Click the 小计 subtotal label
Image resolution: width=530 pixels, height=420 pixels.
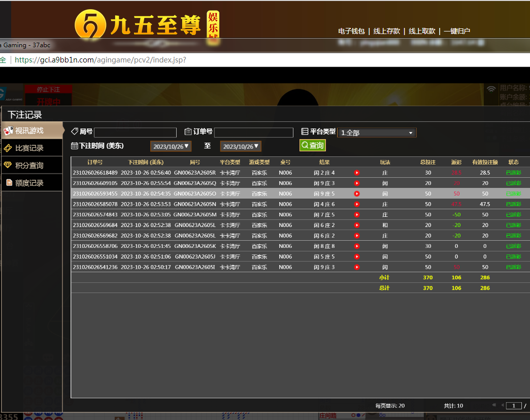384,278
